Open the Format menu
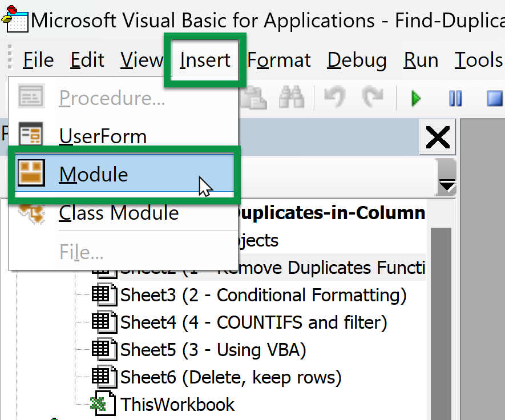Viewport: 505px width, 420px height. coord(278,59)
